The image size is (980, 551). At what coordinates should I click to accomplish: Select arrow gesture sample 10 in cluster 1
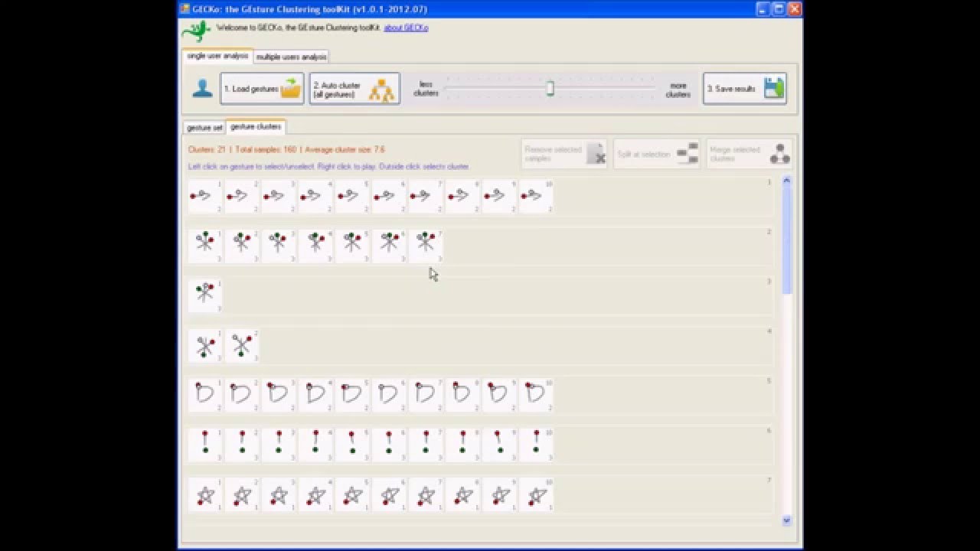tap(535, 197)
